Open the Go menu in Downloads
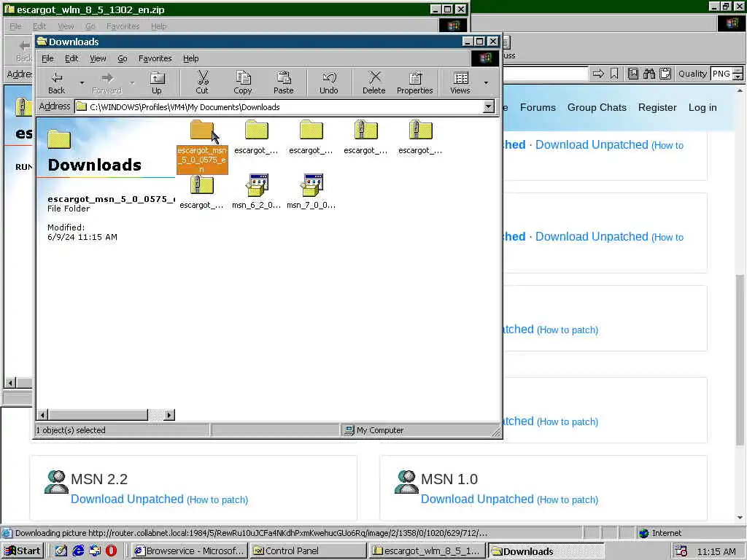 (123, 58)
